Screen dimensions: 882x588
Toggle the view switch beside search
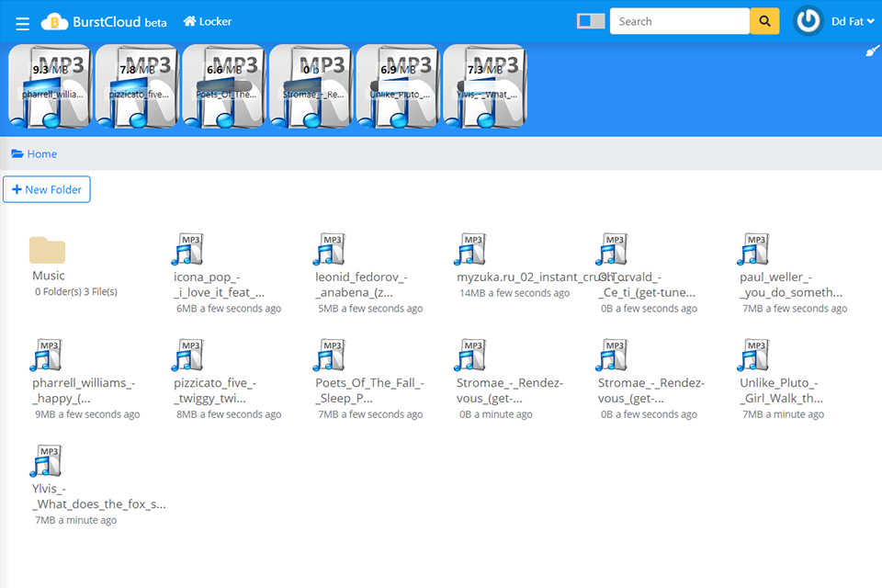[x=591, y=21]
